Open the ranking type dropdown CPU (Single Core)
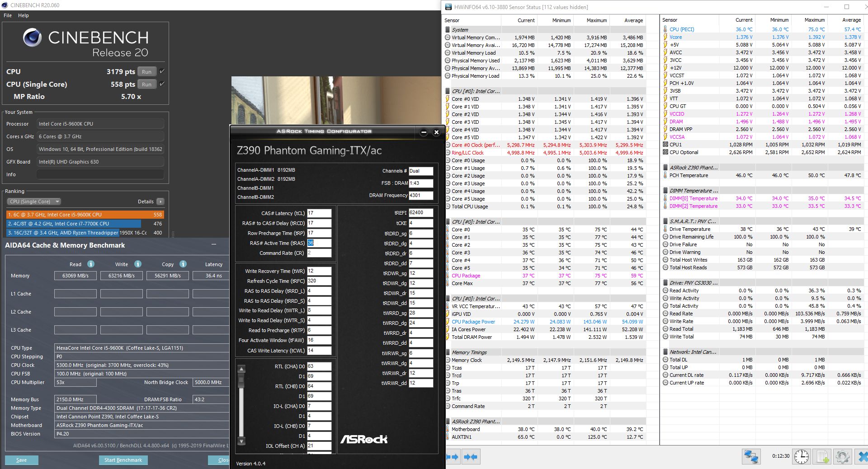 [34, 202]
